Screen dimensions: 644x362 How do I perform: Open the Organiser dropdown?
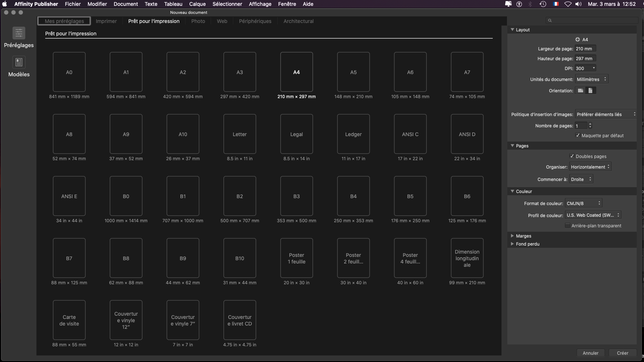coord(590,167)
